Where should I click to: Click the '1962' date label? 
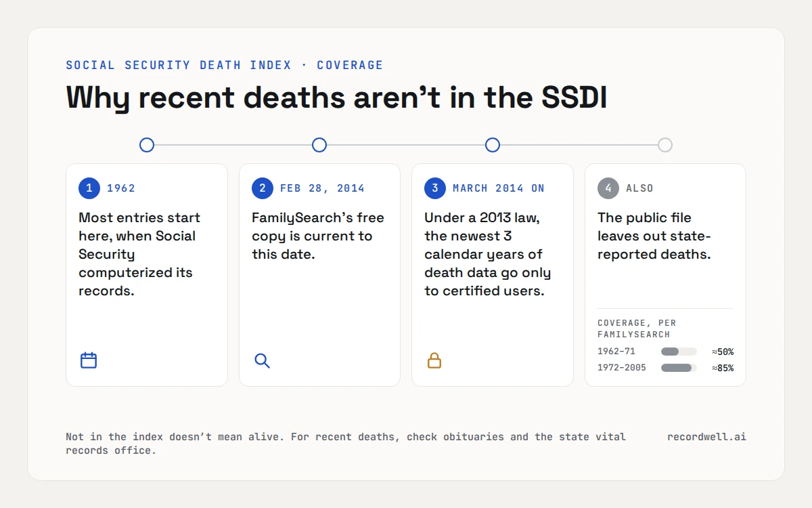point(121,188)
